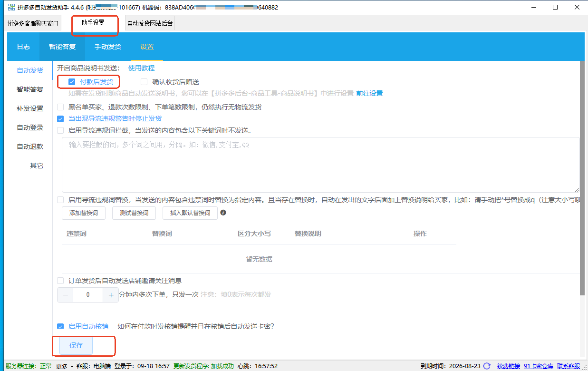This screenshot has height=371, width=588.
Task: Select the 助手设置 tab
Action: point(93,22)
